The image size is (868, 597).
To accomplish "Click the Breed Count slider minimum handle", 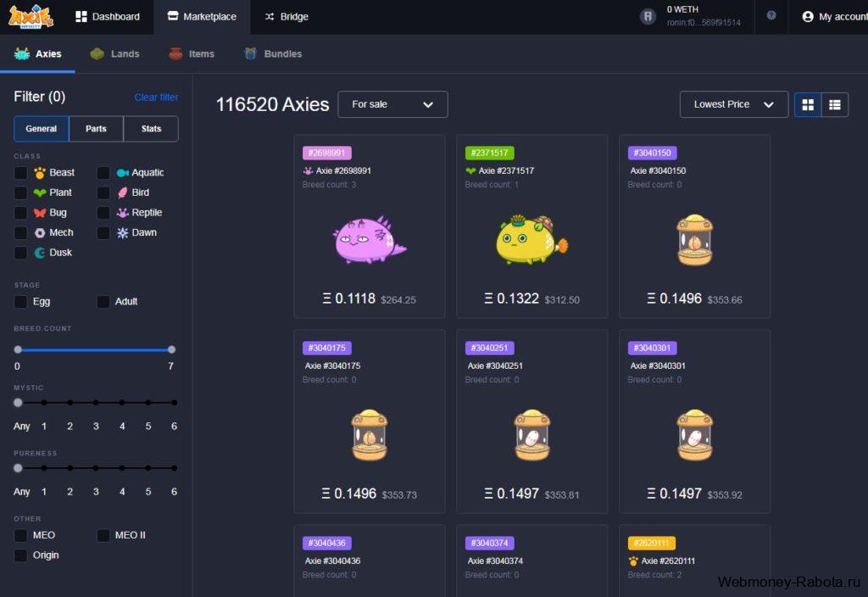I will click(18, 349).
